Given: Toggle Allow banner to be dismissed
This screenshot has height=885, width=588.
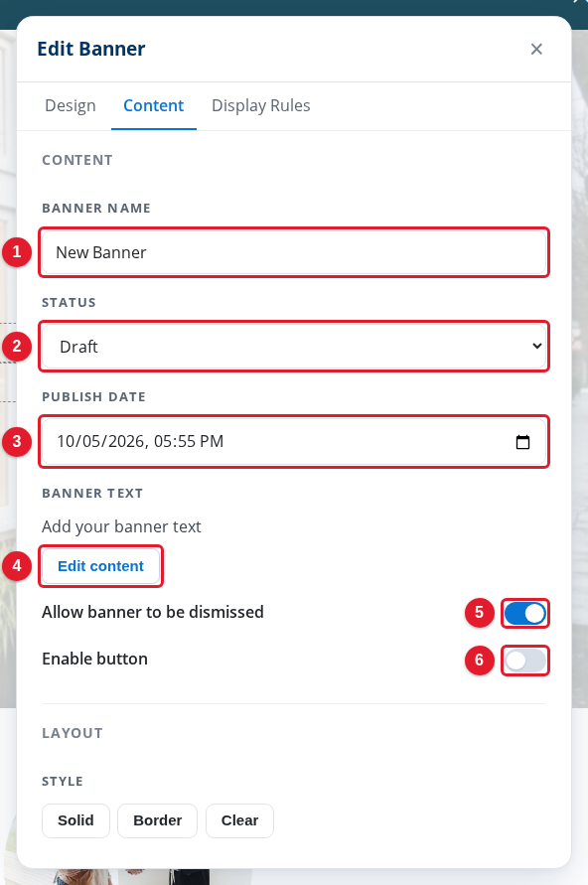Looking at the screenshot, I should tap(524, 614).
